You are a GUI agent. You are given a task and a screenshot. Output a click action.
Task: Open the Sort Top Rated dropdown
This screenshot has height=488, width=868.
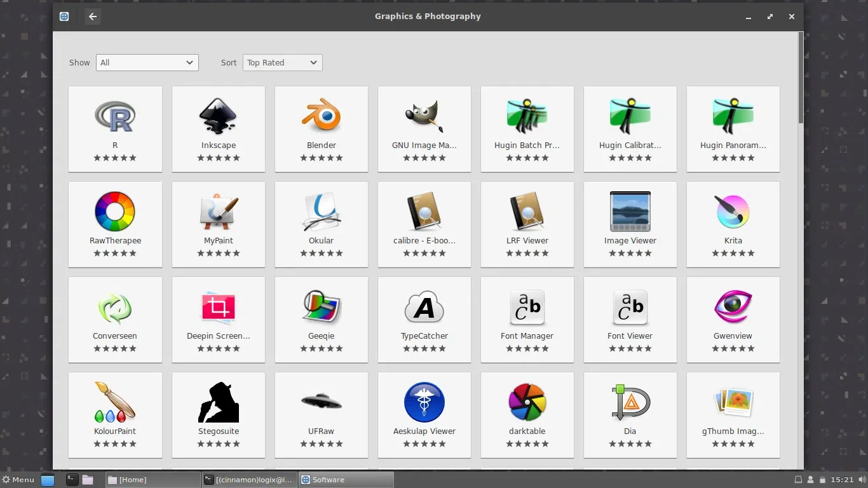click(283, 62)
